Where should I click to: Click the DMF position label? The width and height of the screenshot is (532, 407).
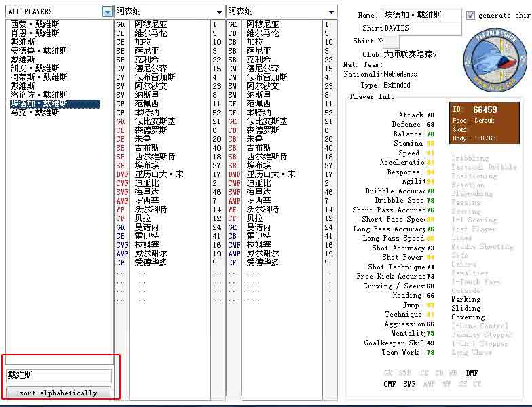tap(472, 373)
